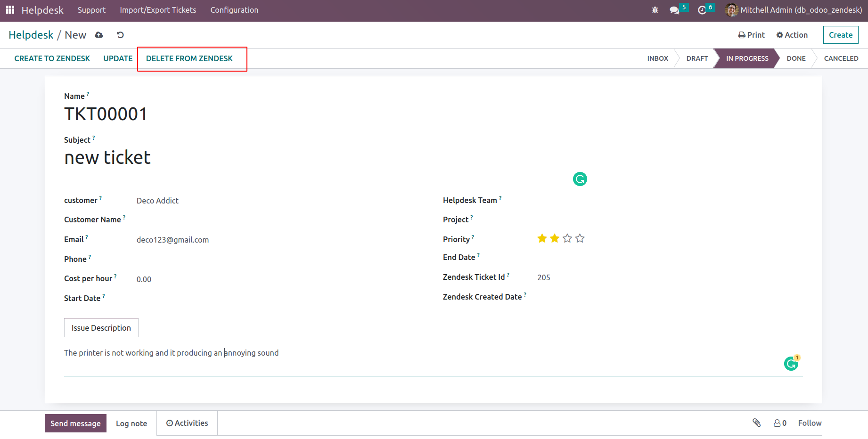Set ticket stage to Canceled
This screenshot has width=868, height=439.
tap(841, 58)
